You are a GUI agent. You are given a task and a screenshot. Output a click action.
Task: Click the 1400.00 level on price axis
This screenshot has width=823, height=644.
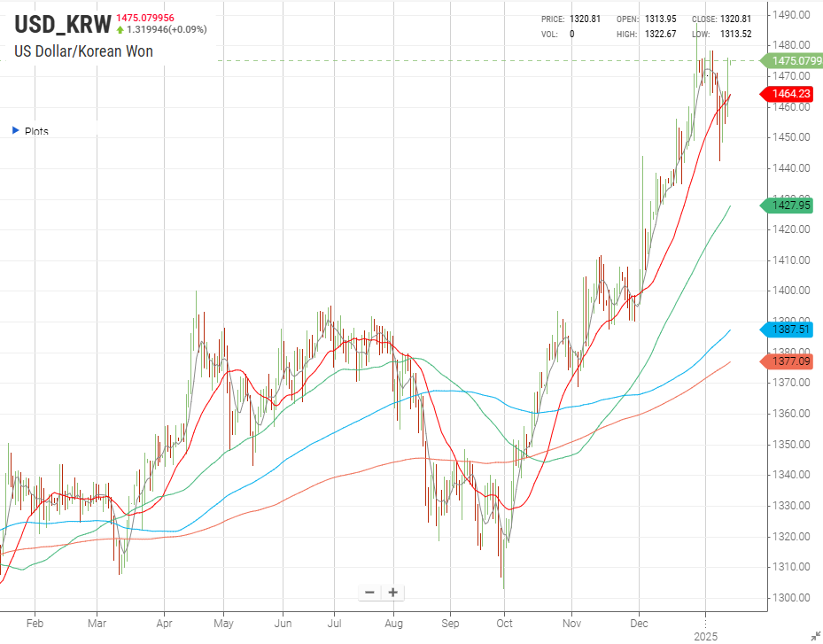pyautogui.click(x=788, y=291)
